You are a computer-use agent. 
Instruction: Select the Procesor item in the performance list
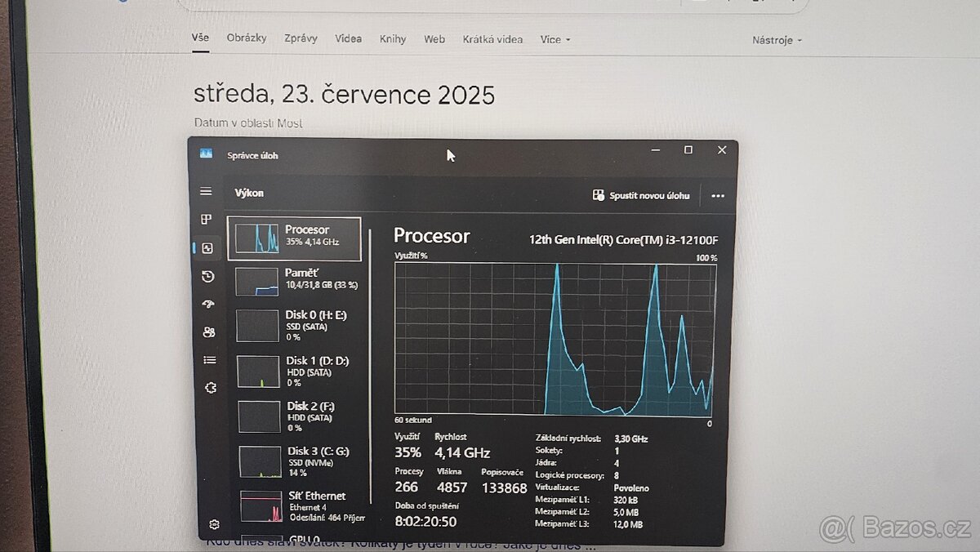tap(294, 238)
